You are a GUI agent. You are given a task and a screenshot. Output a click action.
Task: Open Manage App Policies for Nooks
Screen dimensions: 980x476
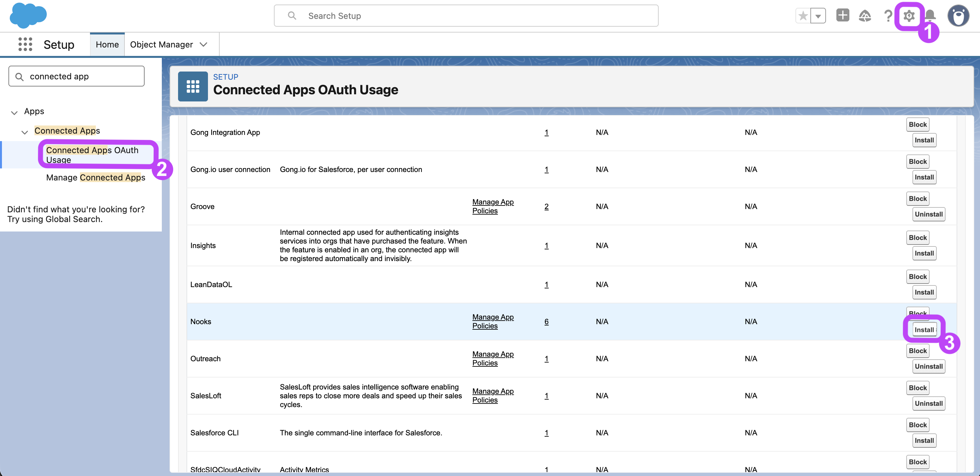[493, 321]
